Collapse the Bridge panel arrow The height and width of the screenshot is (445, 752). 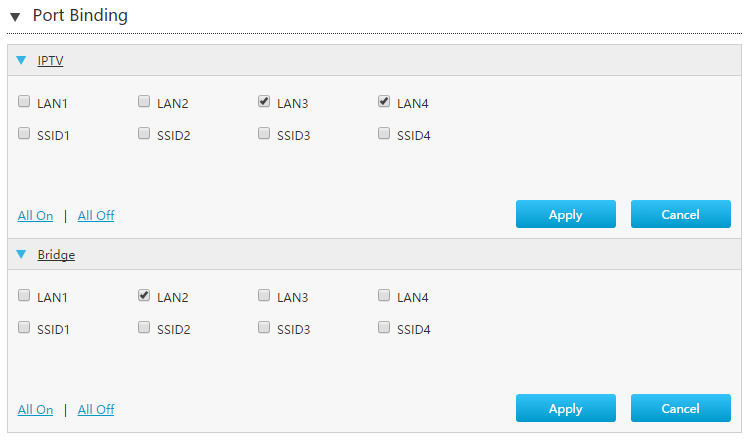pos(21,255)
